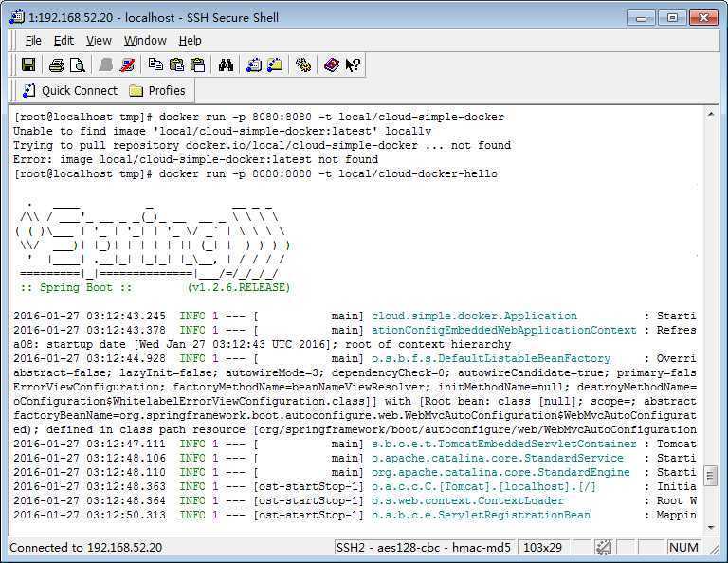Click the timestamp '2016-01-27 03:12:50.313'
This screenshot has height=563, width=728.
pyautogui.click(x=90, y=516)
